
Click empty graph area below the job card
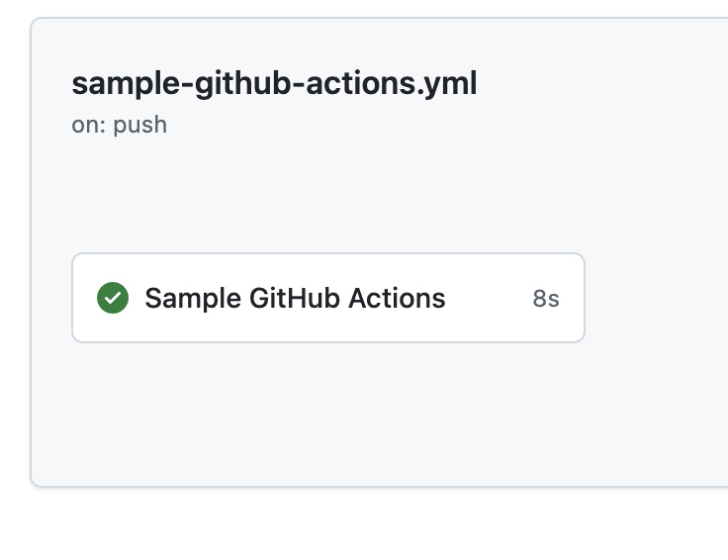click(x=326, y=416)
